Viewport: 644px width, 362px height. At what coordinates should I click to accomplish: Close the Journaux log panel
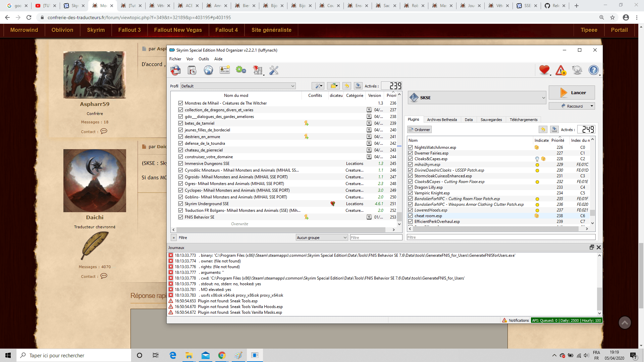[x=599, y=247]
